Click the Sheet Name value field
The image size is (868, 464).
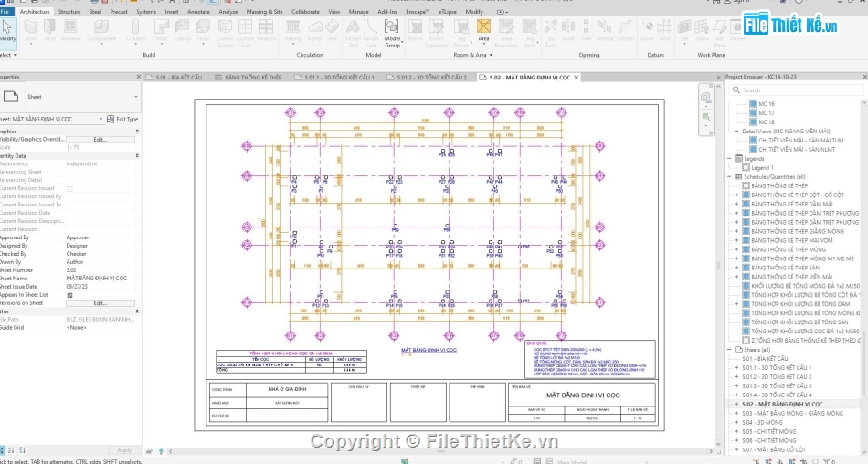click(101, 279)
